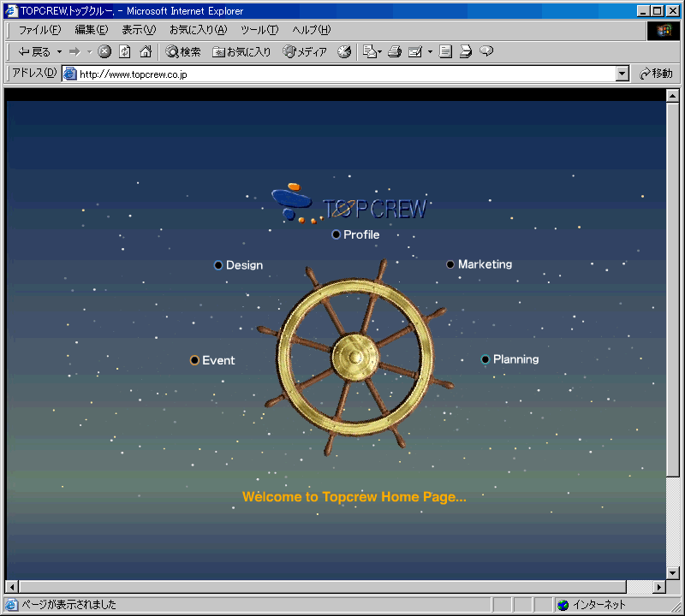Click the horizontal scrollbar left arrow
This screenshot has width=685, height=616.
tap(12, 587)
